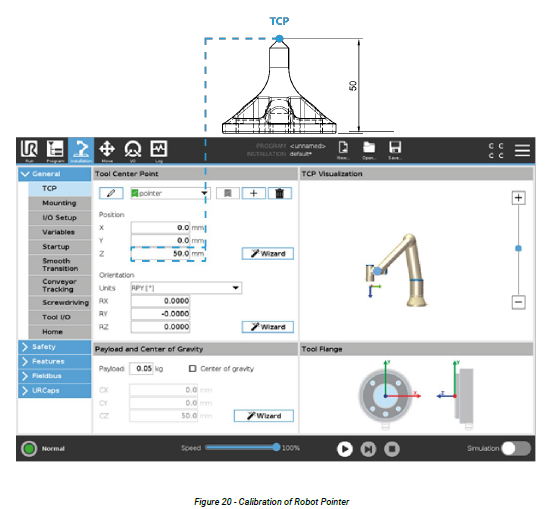The width and height of the screenshot is (553, 509).
Task: Open the pointer TCP dropdown
Action: (170, 193)
